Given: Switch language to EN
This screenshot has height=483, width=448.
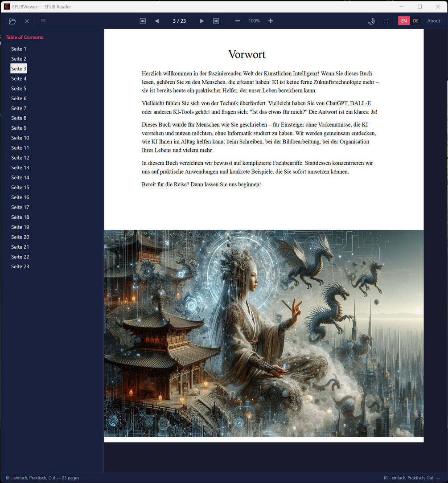Looking at the screenshot, I should [404, 21].
